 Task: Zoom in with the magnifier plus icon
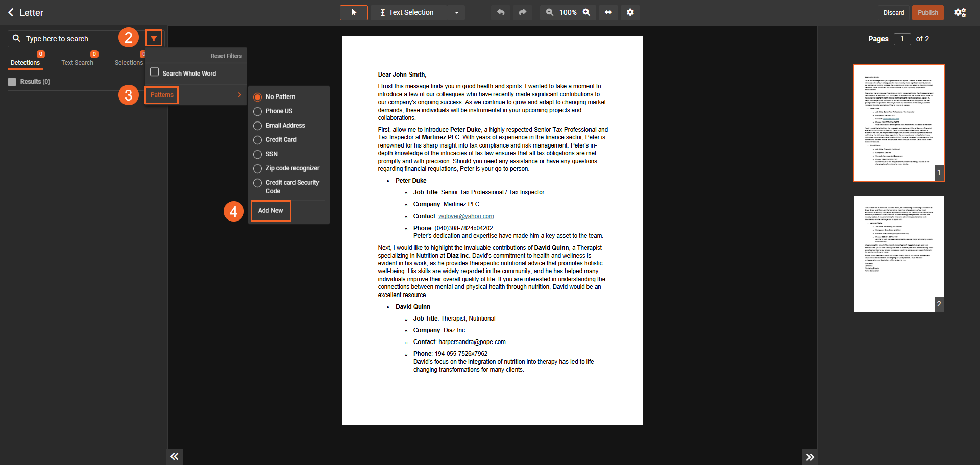pyautogui.click(x=586, y=12)
